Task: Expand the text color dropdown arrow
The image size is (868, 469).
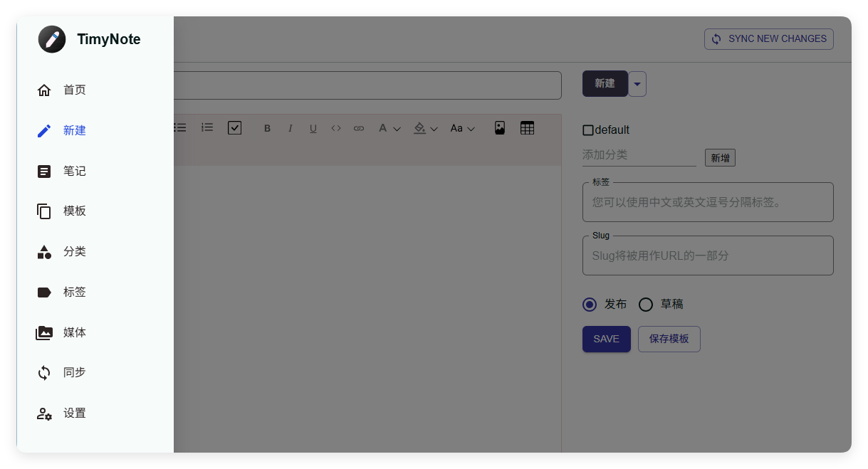Action: [397, 127]
